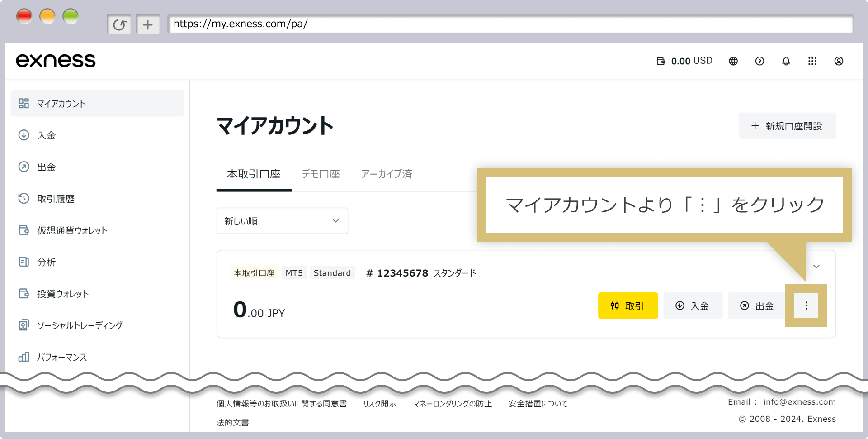Viewport: 868px width, 439px height.
Task: Click the マイアカウント page heading
Action: click(275, 125)
